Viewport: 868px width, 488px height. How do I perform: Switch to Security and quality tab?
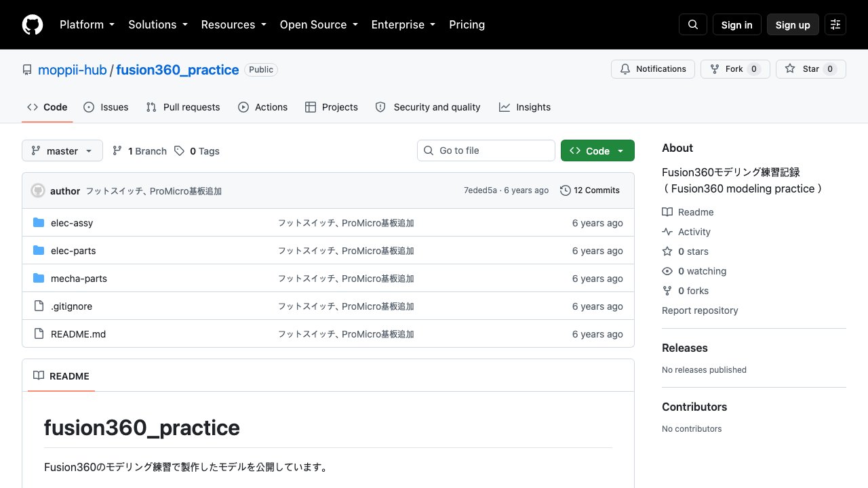[428, 107]
